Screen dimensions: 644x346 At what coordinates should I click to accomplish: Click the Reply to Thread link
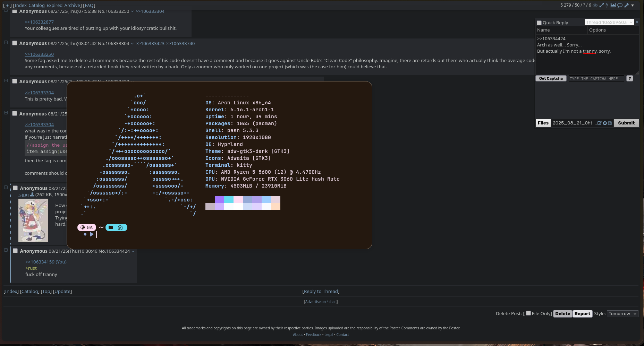point(321,292)
